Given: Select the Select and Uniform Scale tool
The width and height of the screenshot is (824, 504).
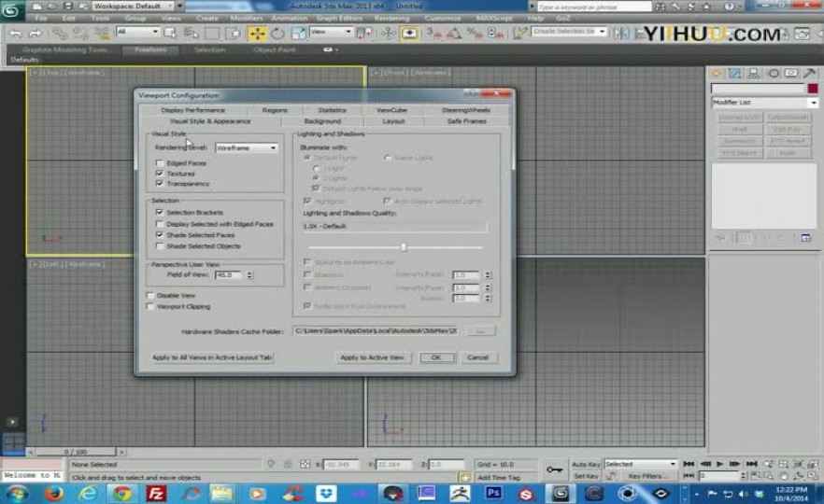Looking at the screenshot, I should (x=298, y=34).
